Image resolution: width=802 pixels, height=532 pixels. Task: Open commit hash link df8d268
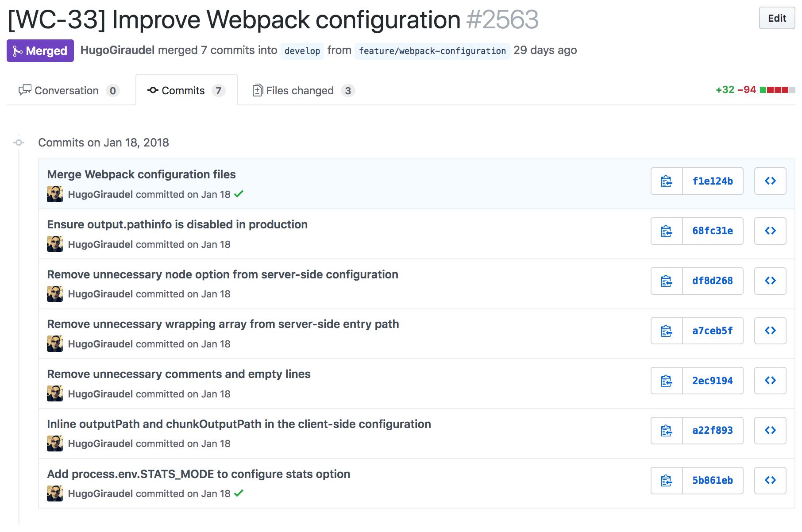tap(712, 281)
